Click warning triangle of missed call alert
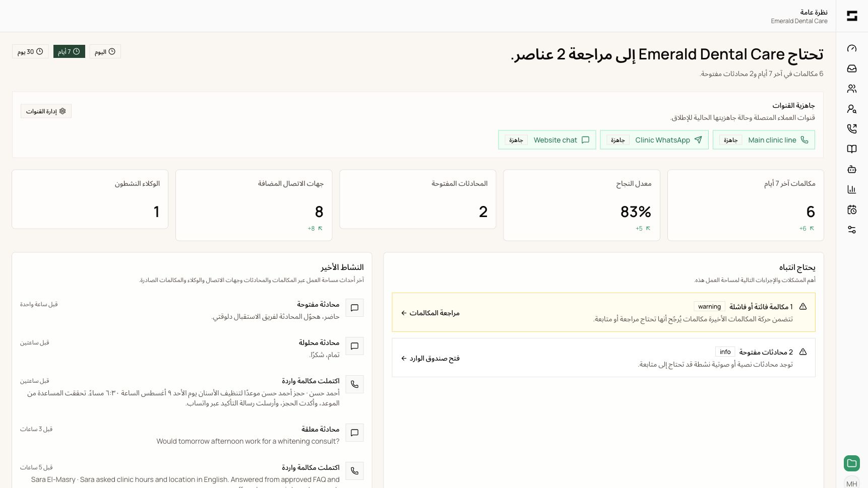This screenshot has width=868, height=488. point(803,306)
